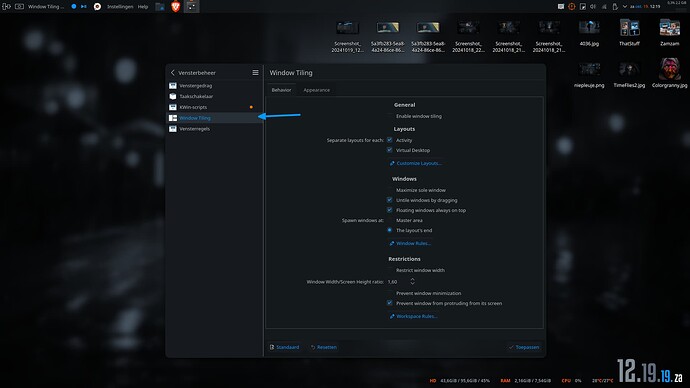This screenshot has height=388, width=690.
Task: Click the HD disk usage readout
Action: pos(459,381)
